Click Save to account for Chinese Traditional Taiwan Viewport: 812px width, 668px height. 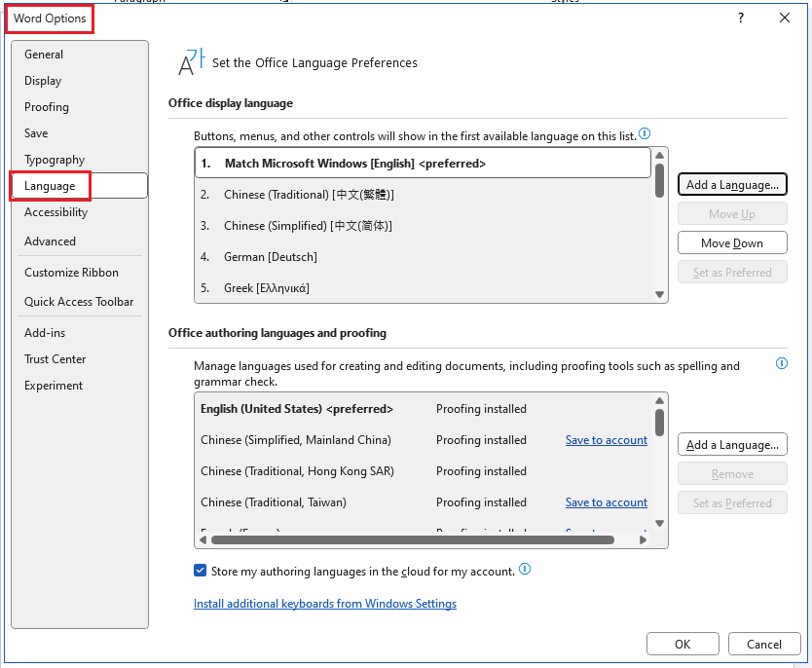click(607, 502)
